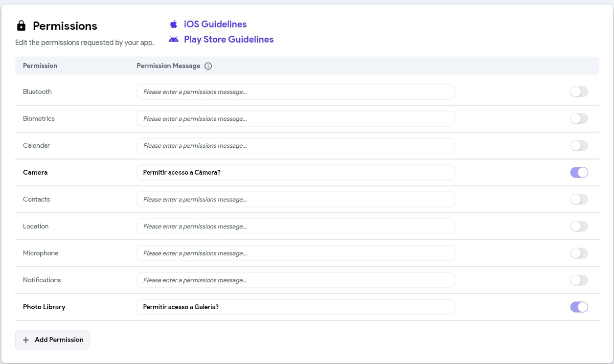Click the plus icon in Add Permission
This screenshot has width=614, height=364.
click(x=26, y=340)
